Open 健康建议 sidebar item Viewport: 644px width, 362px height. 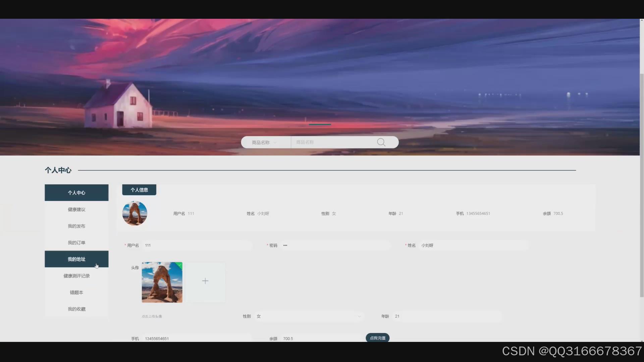pyautogui.click(x=76, y=209)
